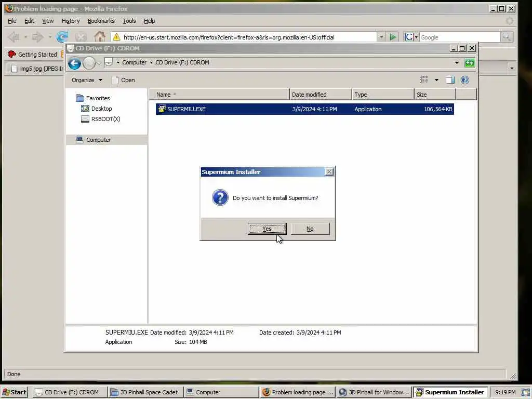532x399 pixels.
Task: Click Firefox back navigation arrow
Action: [x=14, y=37]
